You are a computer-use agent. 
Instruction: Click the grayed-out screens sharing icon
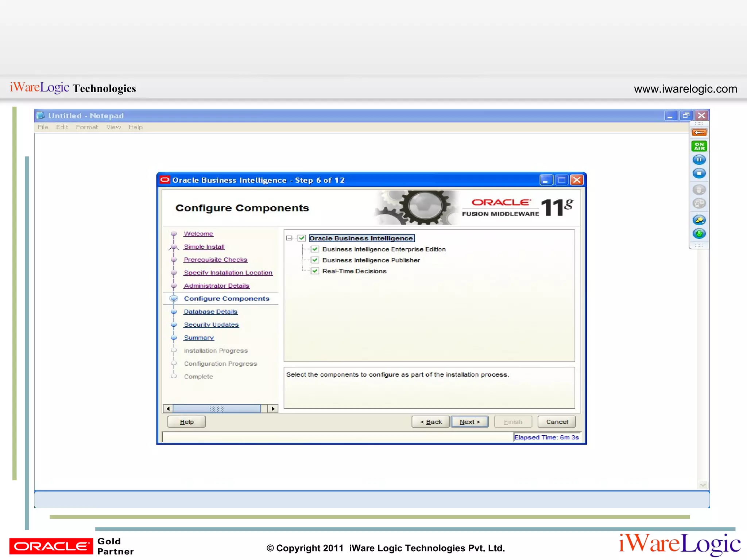click(x=699, y=203)
